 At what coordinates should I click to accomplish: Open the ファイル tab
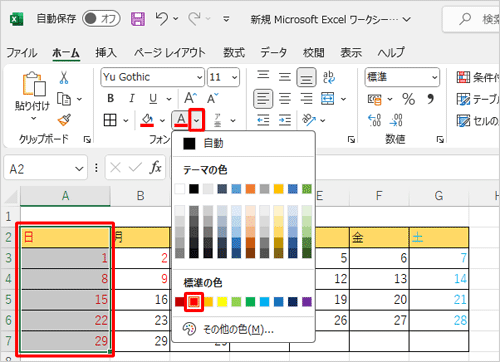[22, 53]
